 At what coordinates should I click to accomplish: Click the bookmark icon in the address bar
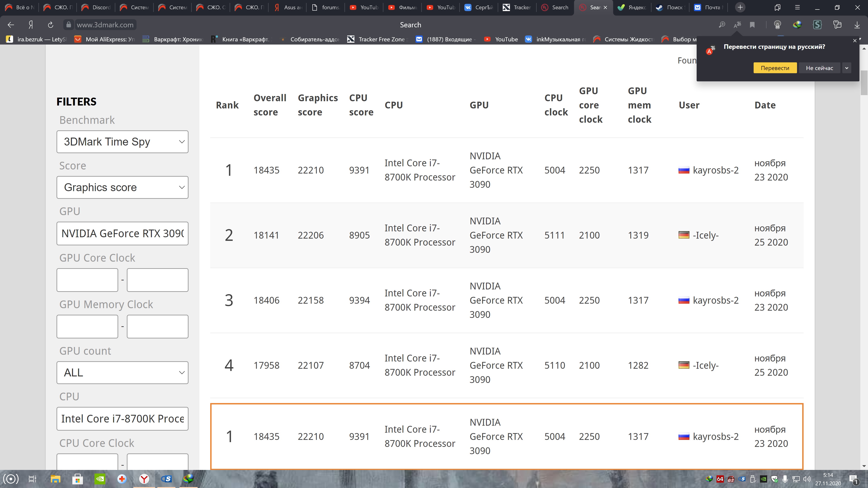click(x=752, y=25)
